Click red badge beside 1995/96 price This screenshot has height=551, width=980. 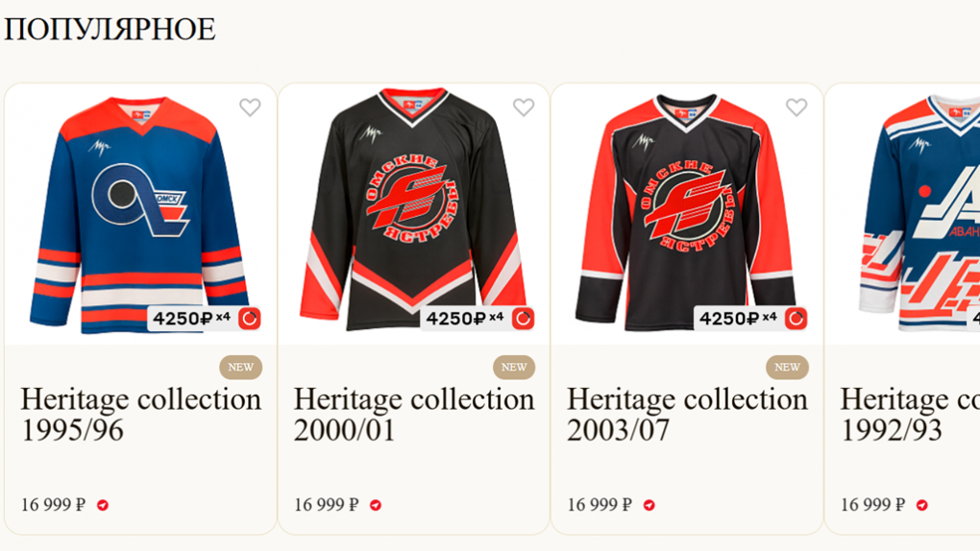(103, 505)
